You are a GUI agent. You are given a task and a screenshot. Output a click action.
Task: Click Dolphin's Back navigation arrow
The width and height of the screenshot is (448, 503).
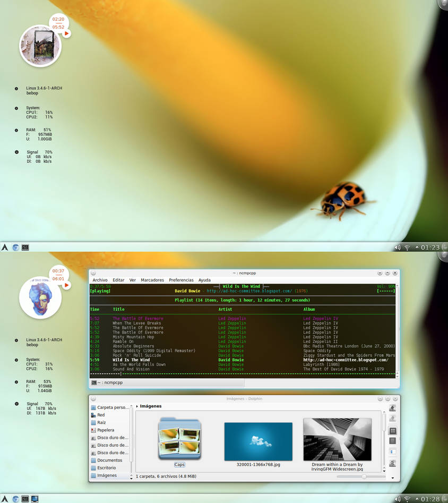393,408
